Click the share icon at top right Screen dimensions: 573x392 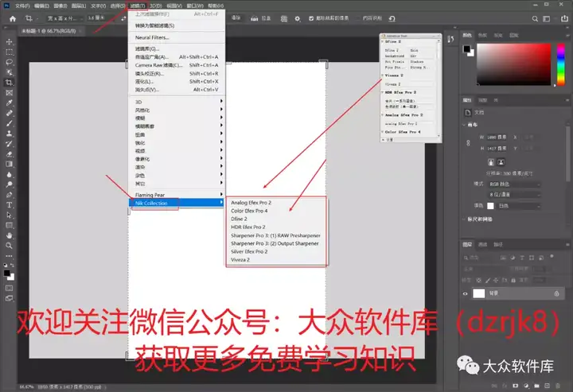(564, 18)
